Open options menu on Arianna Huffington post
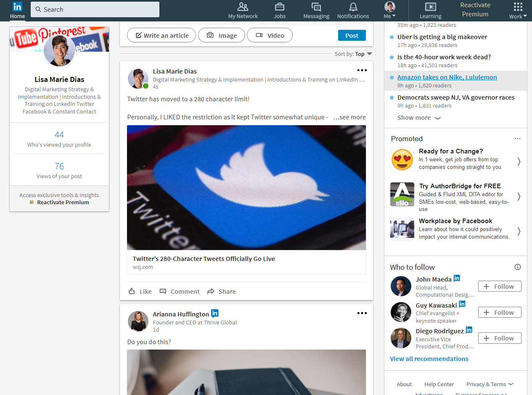This screenshot has width=532, height=395. pyautogui.click(x=362, y=313)
